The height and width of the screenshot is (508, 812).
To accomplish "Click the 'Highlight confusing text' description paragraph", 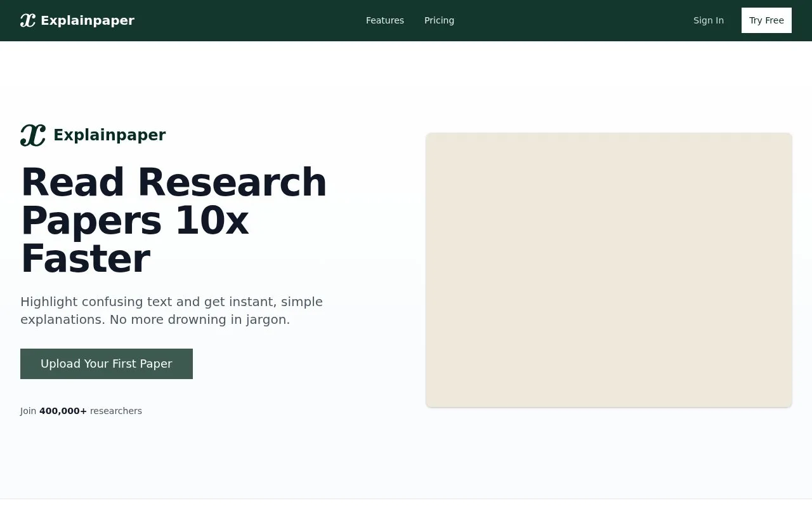I will pos(171,311).
